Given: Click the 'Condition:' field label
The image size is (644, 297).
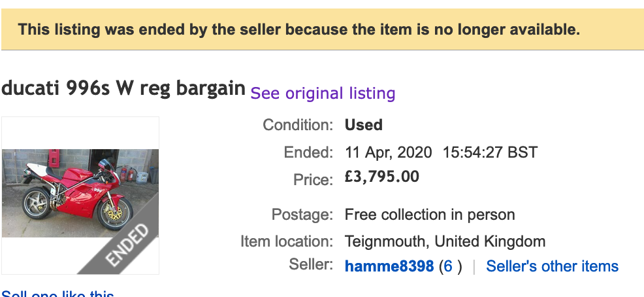Looking at the screenshot, I should coord(298,124).
